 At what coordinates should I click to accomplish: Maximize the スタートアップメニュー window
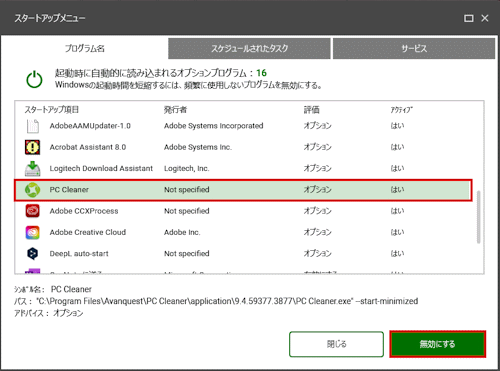pyautogui.click(x=469, y=18)
